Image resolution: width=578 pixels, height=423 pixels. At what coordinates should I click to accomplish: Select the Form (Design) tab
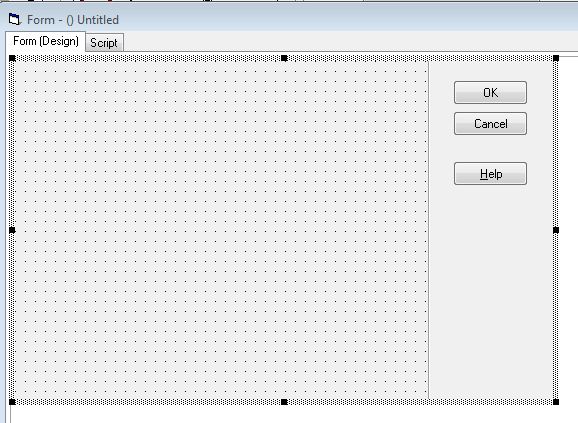(x=46, y=41)
